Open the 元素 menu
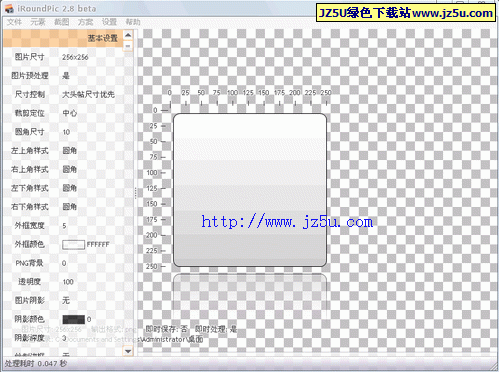Image resolution: width=499 pixels, height=372 pixels. 38,22
